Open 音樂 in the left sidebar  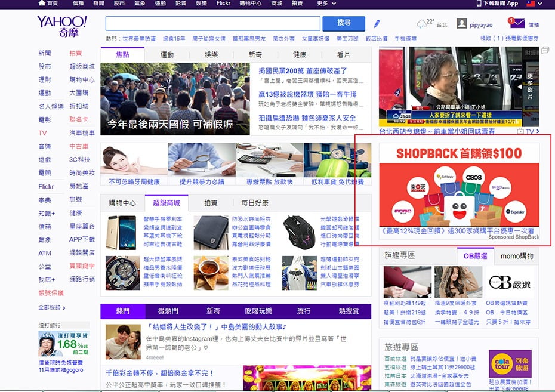point(45,146)
